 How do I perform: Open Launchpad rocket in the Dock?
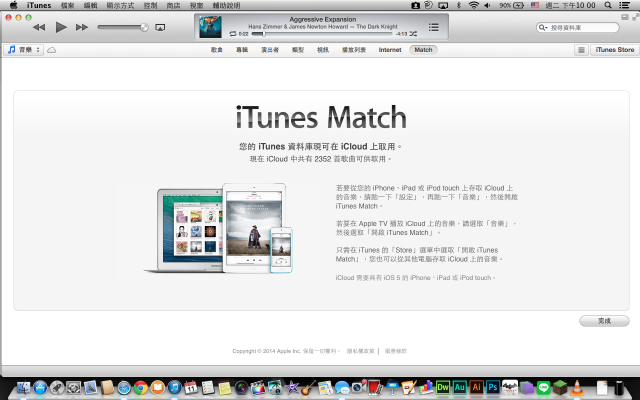point(57,387)
